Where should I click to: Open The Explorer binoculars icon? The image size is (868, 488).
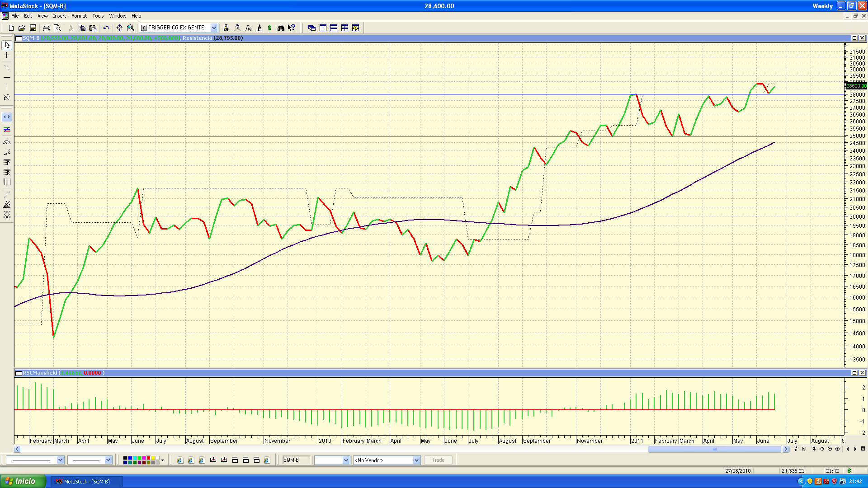pos(281,28)
